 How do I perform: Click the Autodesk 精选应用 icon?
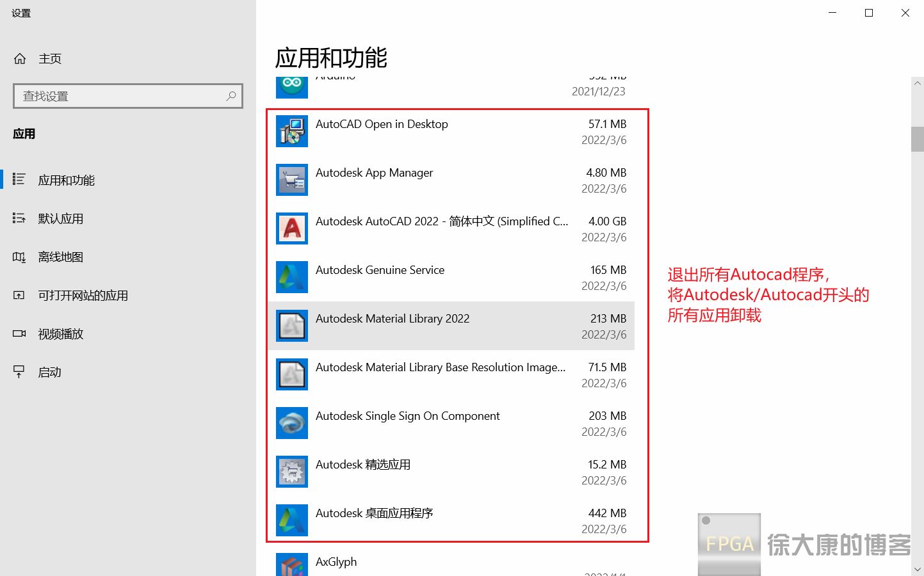pos(292,472)
